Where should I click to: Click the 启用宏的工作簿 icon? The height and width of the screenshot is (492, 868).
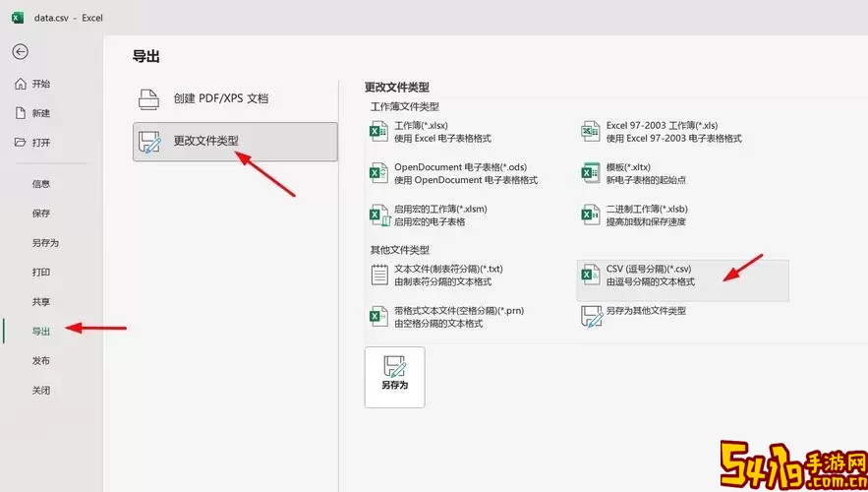tap(379, 215)
